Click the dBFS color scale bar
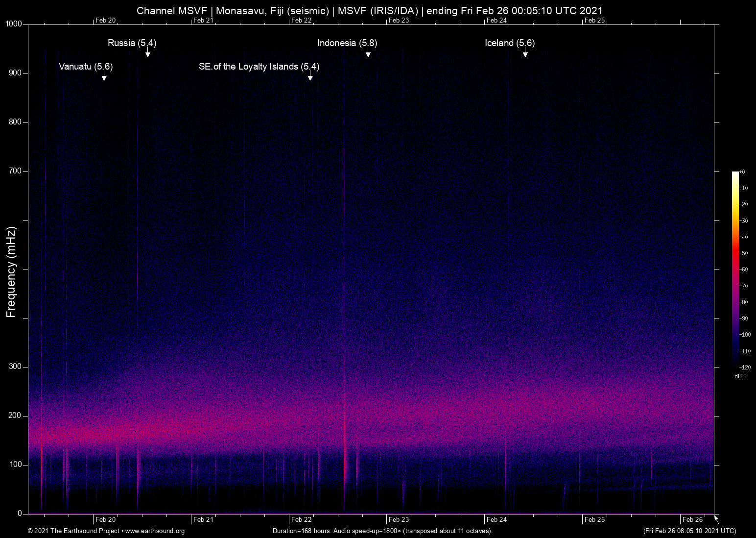Image resolution: width=756 pixels, height=538 pixels. click(x=735, y=269)
